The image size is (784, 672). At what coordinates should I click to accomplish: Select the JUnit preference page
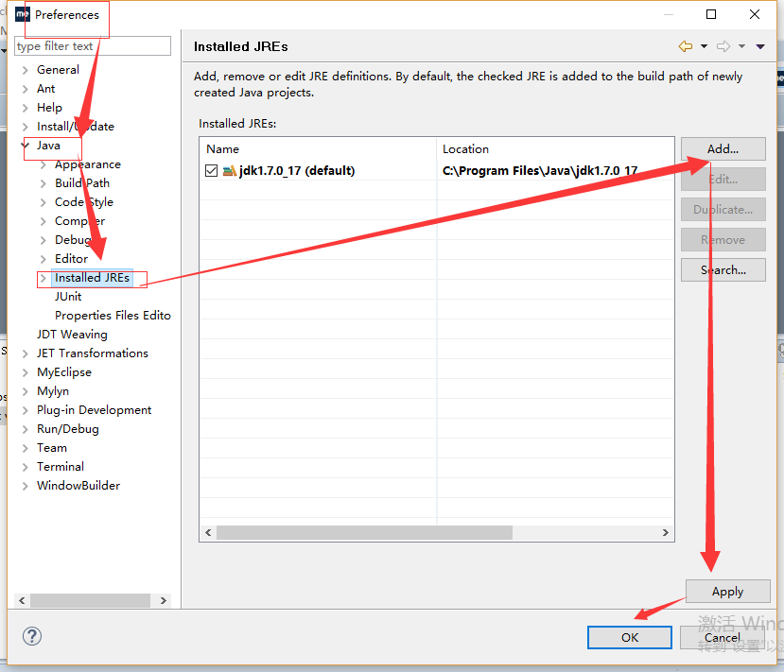pyautogui.click(x=68, y=297)
